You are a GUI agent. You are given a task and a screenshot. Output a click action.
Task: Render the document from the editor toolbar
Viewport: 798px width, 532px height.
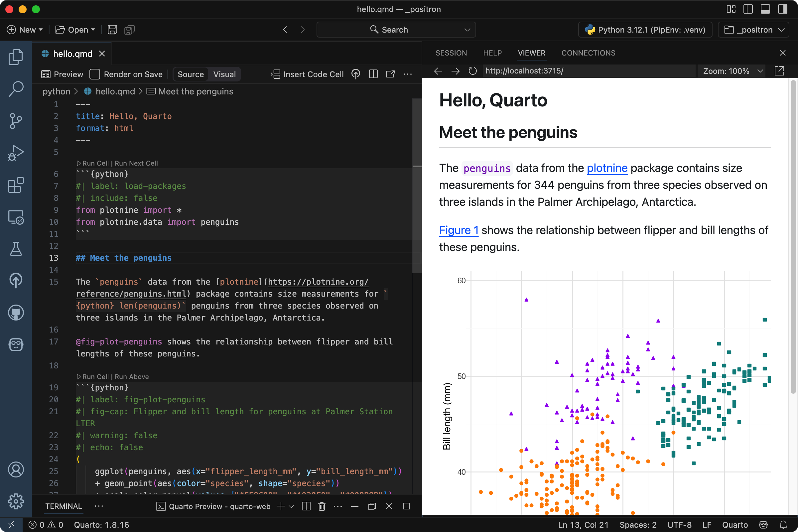coord(355,74)
